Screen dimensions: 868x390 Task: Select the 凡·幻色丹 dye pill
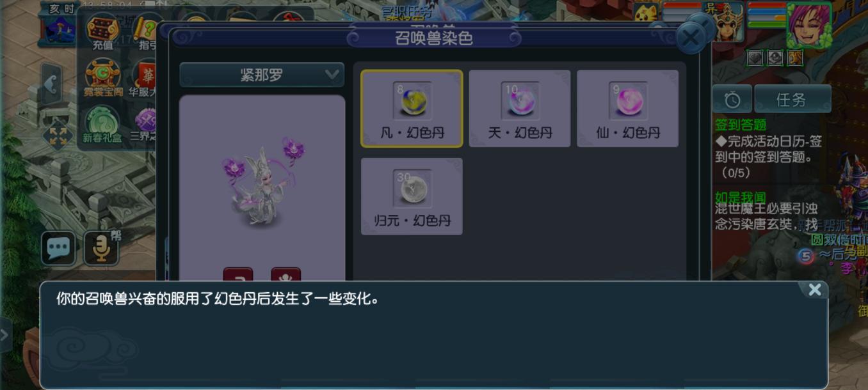click(412, 109)
